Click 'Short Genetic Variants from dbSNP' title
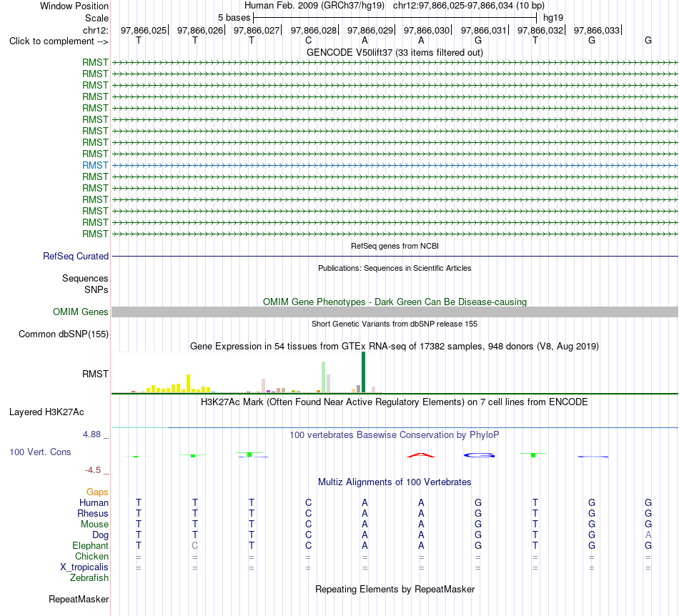 point(395,324)
